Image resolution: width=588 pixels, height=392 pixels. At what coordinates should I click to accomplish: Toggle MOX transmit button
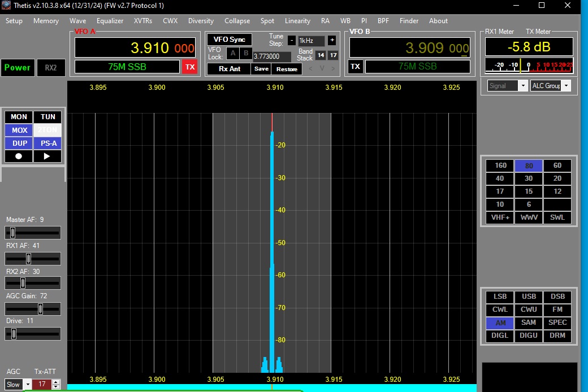tap(19, 130)
